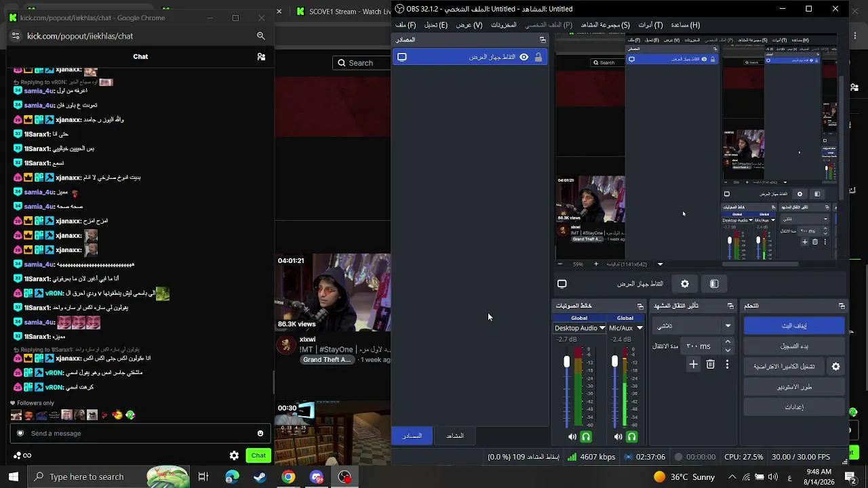This screenshot has height=488, width=868.
Task: Toggle the lock on display capture source
Action: [538, 57]
